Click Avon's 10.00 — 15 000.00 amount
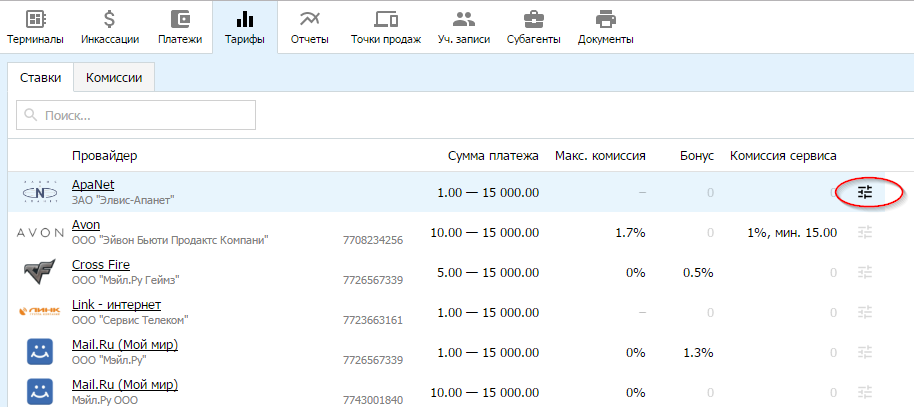The image size is (914, 407). (x=484, y=233)
